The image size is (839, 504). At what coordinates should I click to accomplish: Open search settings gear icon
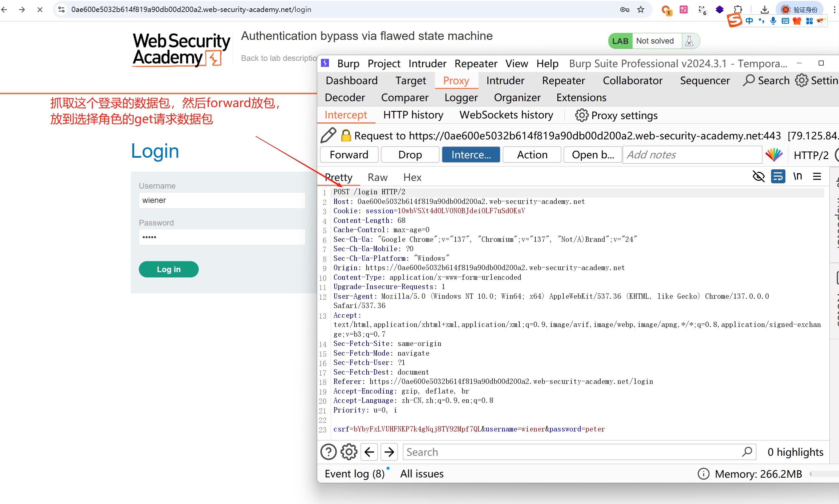pos(349,452)
